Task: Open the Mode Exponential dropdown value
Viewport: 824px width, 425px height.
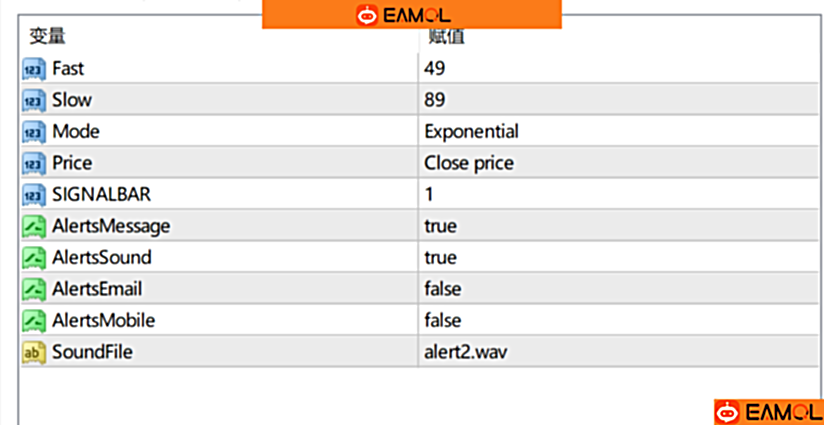Action: [471, 132]
